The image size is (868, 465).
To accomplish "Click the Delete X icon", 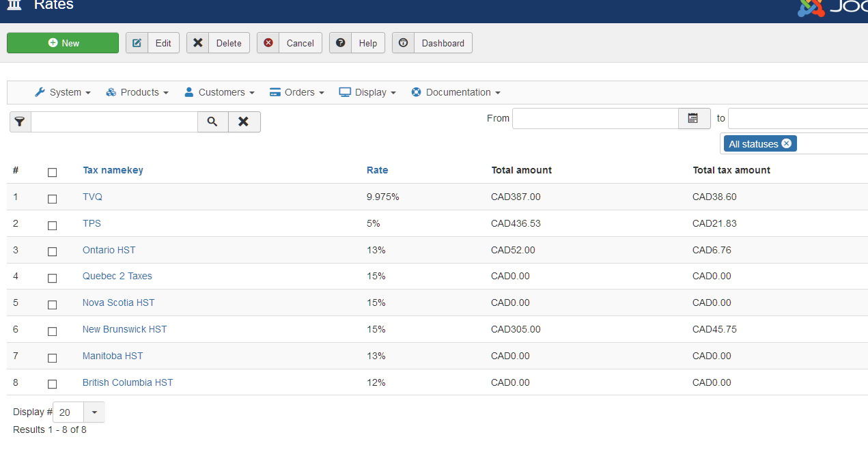I will [198, 43].
